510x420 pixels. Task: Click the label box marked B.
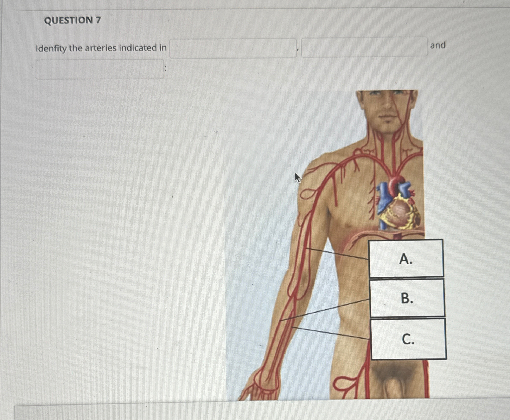coord(407,298)
